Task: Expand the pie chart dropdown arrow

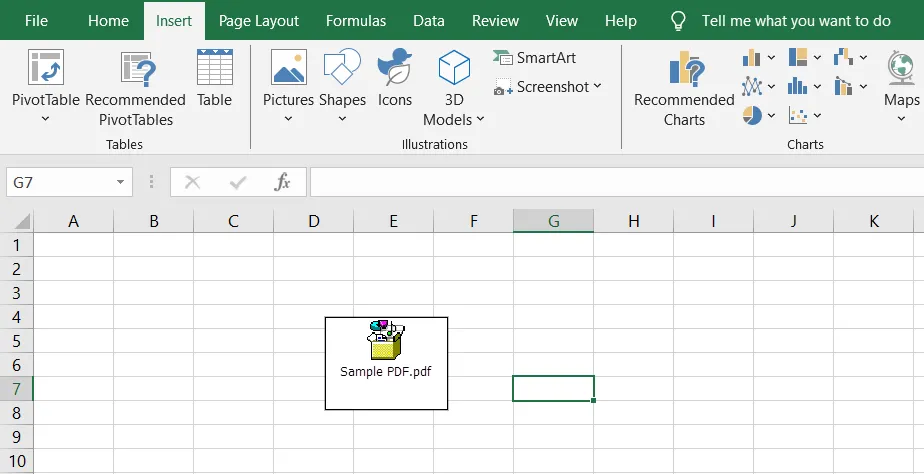Action: 771,116
